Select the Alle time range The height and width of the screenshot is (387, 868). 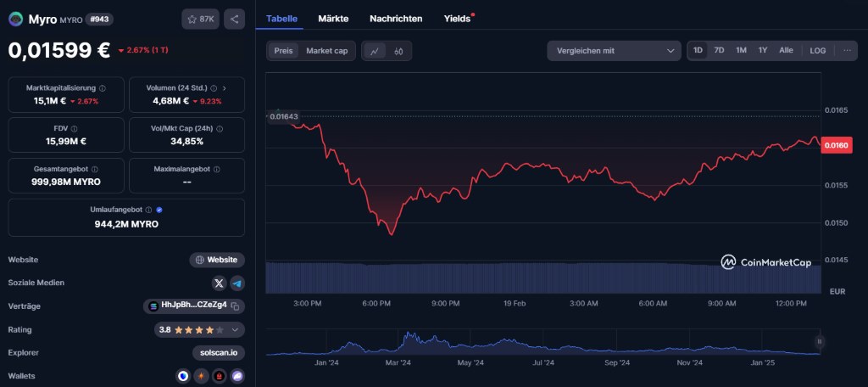click(x=786, y=50)
